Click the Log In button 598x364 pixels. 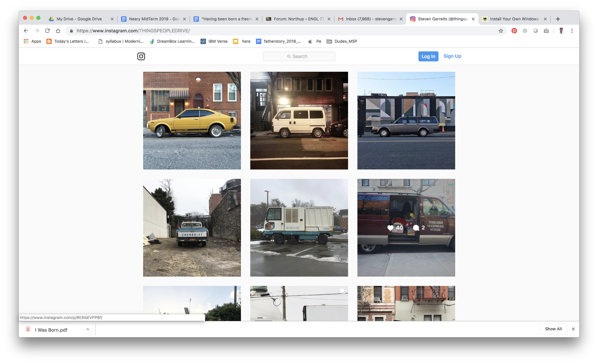point(428,56)
